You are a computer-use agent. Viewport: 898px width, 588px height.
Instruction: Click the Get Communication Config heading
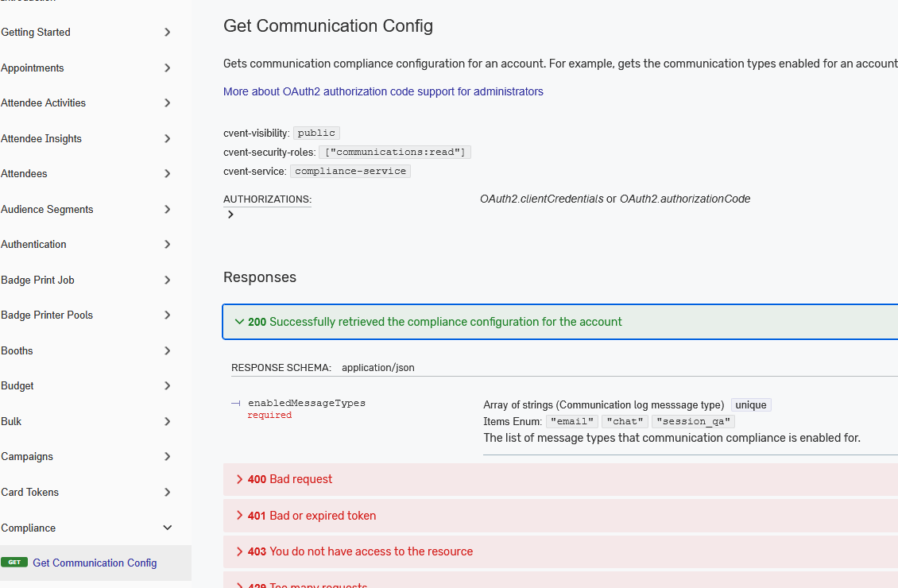(x=328, y=25)
